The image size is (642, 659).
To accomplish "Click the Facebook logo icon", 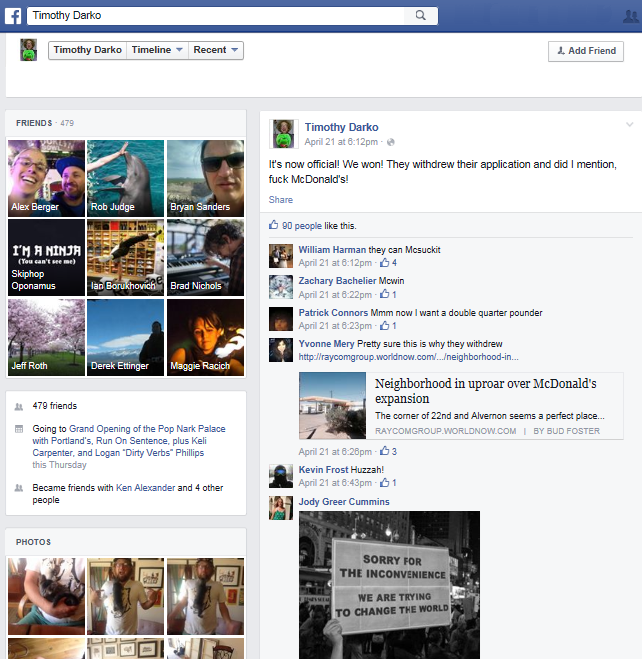I will (13, 15).
